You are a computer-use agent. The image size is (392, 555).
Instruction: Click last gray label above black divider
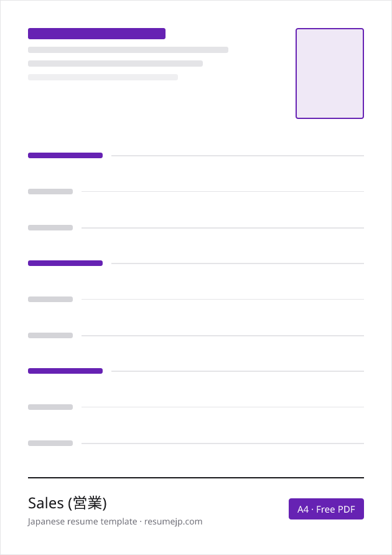tap(50, 443)
